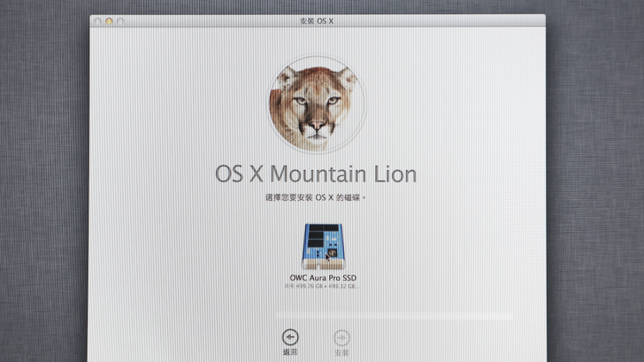Screen dimensions: 644x362
Task: Click the back arrow (返回) button
Action: click(x=290, y=337)
